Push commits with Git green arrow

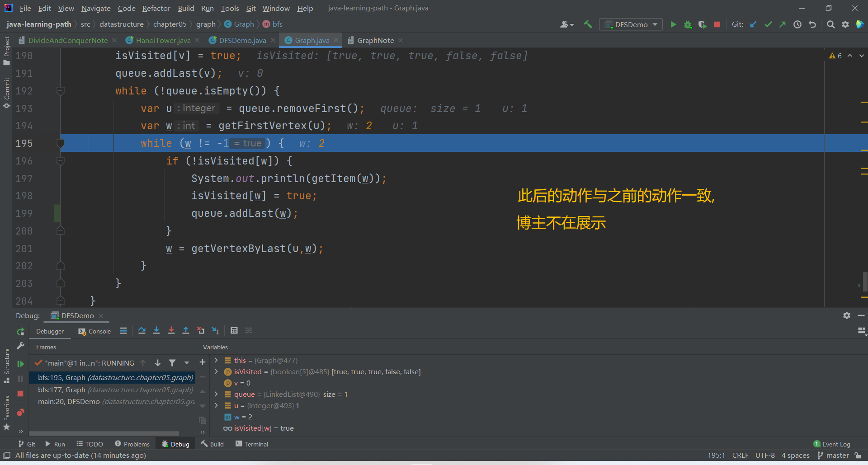(x=782, y=24)
